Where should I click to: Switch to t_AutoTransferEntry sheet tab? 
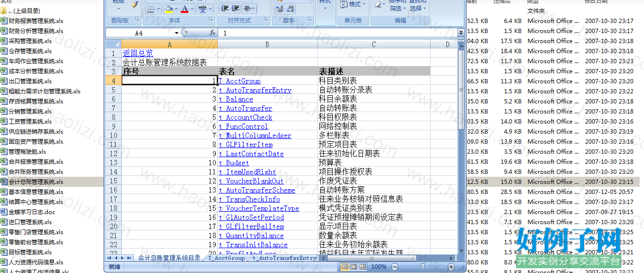click(x=285, y=258)
